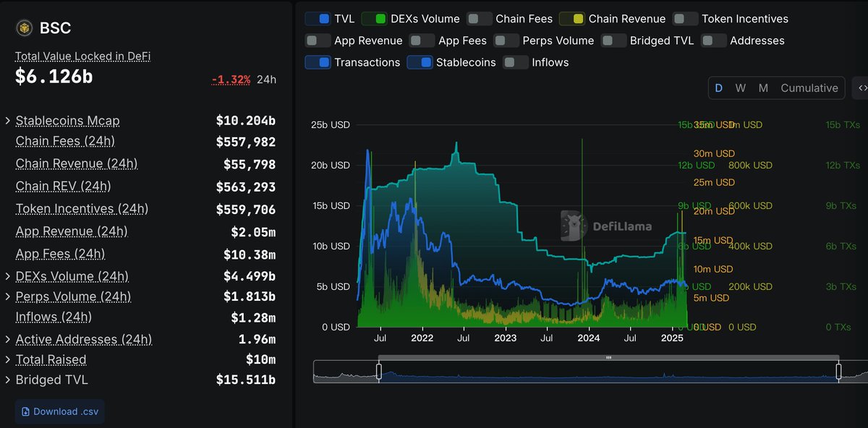The image size is (868, 428).
Task: Enable the Chain Fees chart series
Action: (480, 19)
